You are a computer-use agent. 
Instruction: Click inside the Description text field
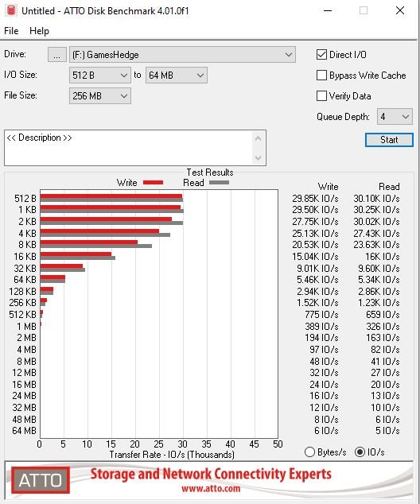129,148
